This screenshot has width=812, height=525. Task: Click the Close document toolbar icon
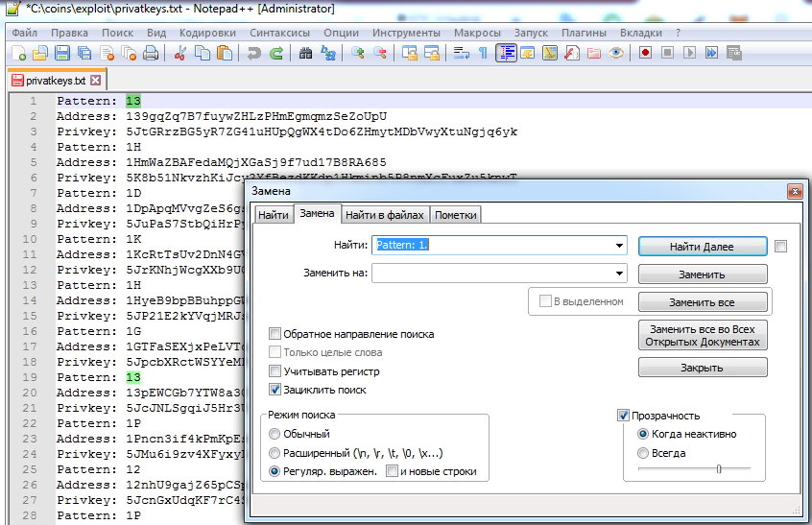pyautogui.click(x=107, y=53)
